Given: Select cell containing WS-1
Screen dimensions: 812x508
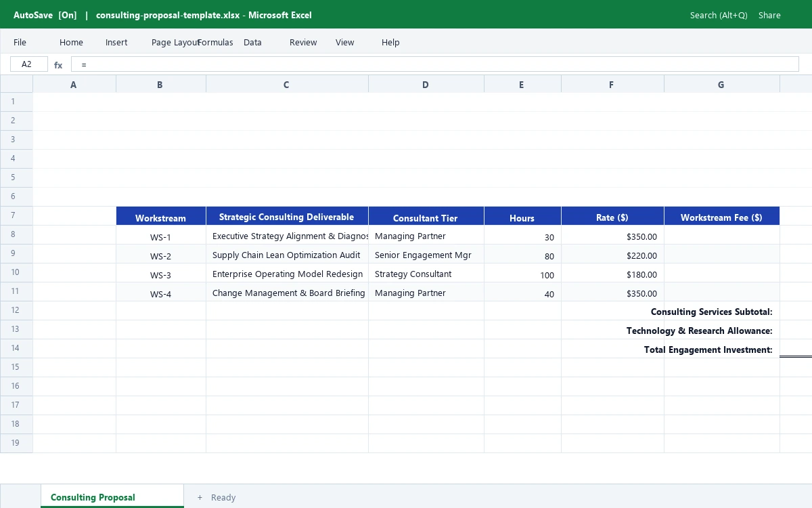Looking at the screenshot, I should pos(161,235).
